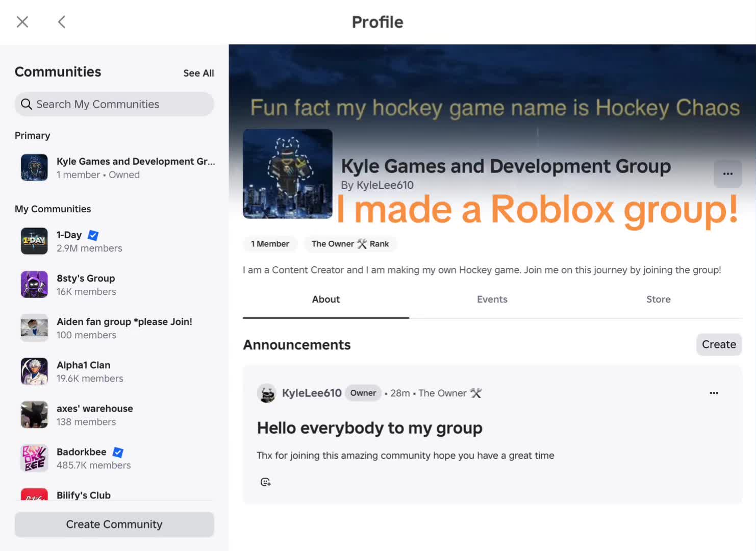Image resolution: width=756 pixels, height=551 pixels.
Task: Close the Profile screen with X
Action: (22, 22)
